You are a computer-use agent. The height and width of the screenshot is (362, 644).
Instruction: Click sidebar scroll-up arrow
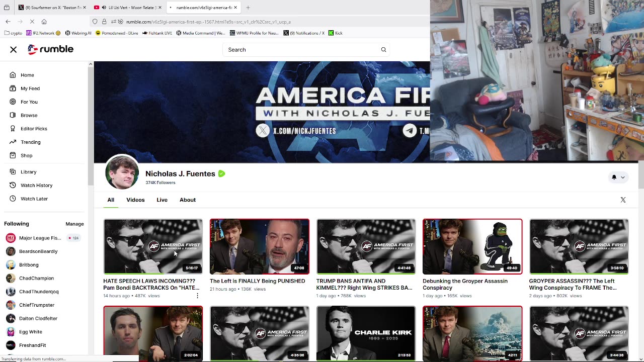[x=91, y=64]
